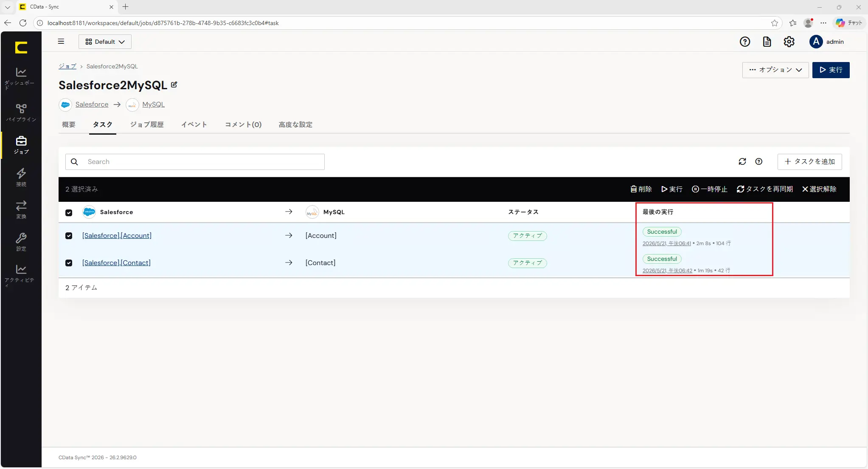The width and height of the screenshot is (868, 469).
Task: Run the selected tasks (実行) in the black toolbar
Action: point(672,189)
